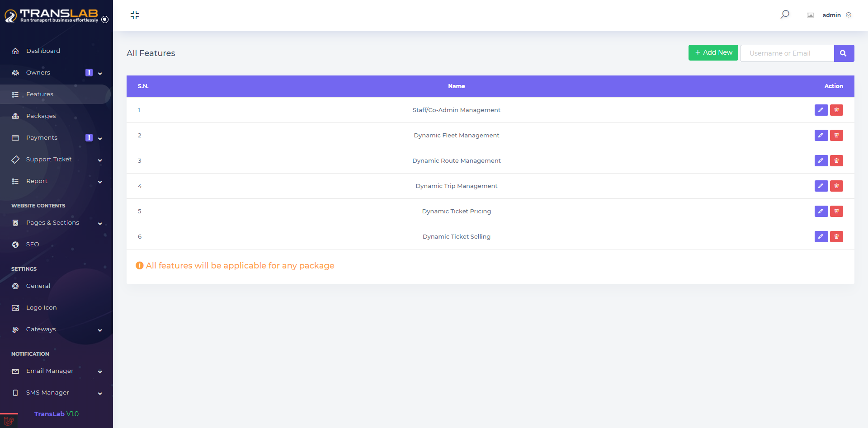Focus the Username or Email search field
The height and width of the screenshot is (428, 868).
coord(787,53)
